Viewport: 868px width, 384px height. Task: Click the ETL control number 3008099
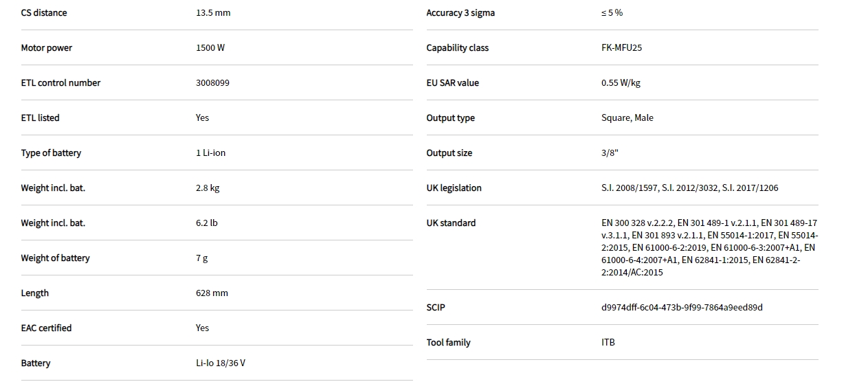point(212,83)
